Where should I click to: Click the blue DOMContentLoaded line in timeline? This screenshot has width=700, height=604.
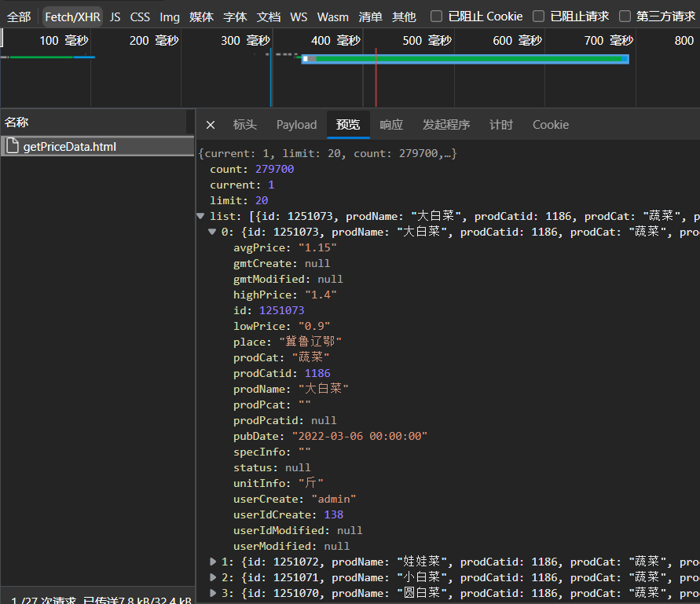(270, 77)
